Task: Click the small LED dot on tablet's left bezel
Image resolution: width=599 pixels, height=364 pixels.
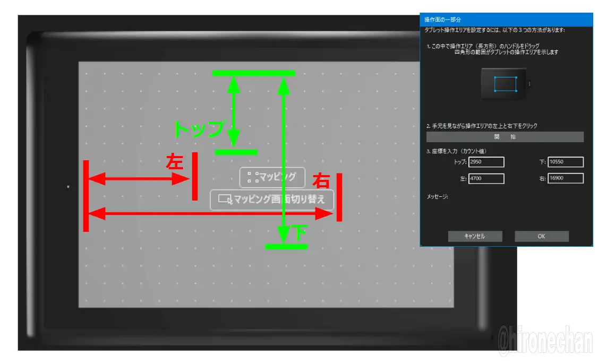Action: (x=68, y=186)
